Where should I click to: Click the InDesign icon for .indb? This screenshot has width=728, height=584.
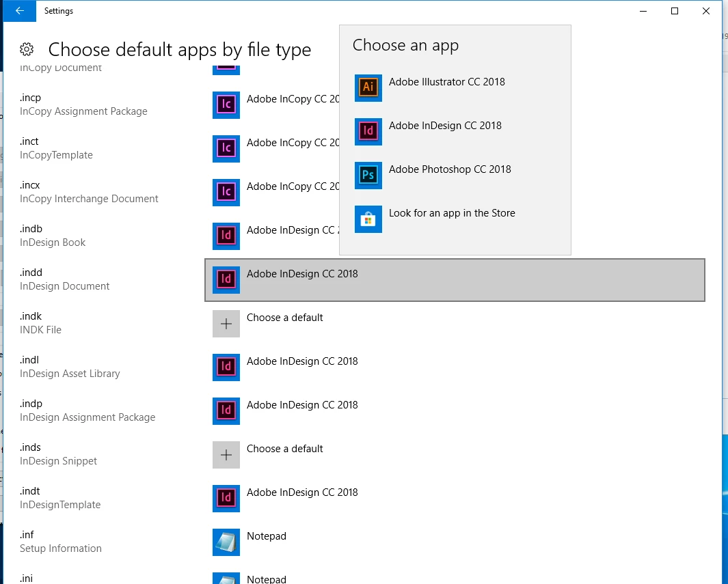(x=226, y=236)
